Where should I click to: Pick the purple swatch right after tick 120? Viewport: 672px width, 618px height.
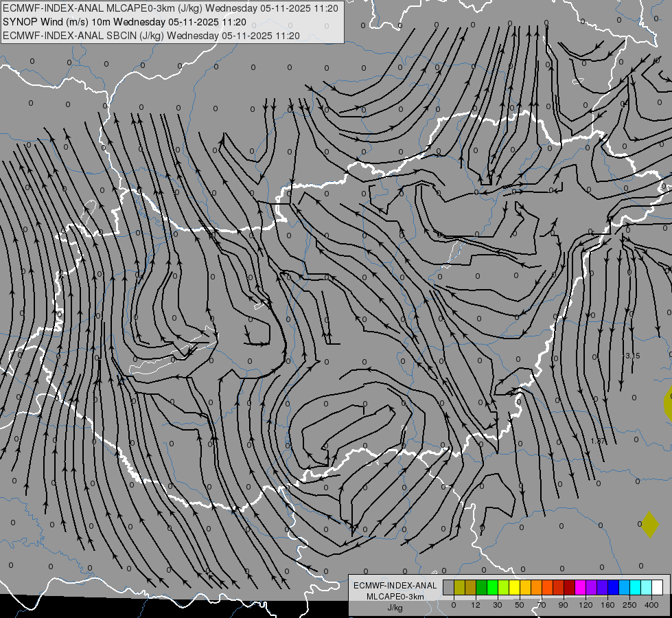click(x=592, y=588)
